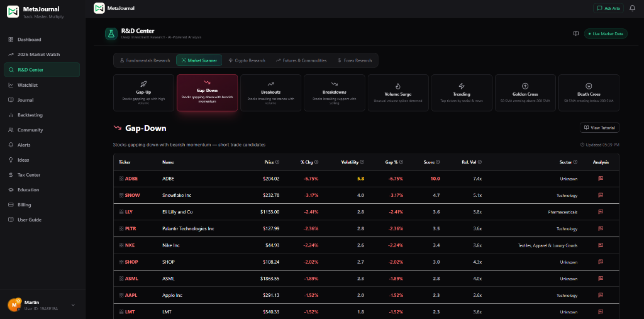Open Journal in sidebar
The height and width of the screenshot is (319, 644).
(42, 100)
